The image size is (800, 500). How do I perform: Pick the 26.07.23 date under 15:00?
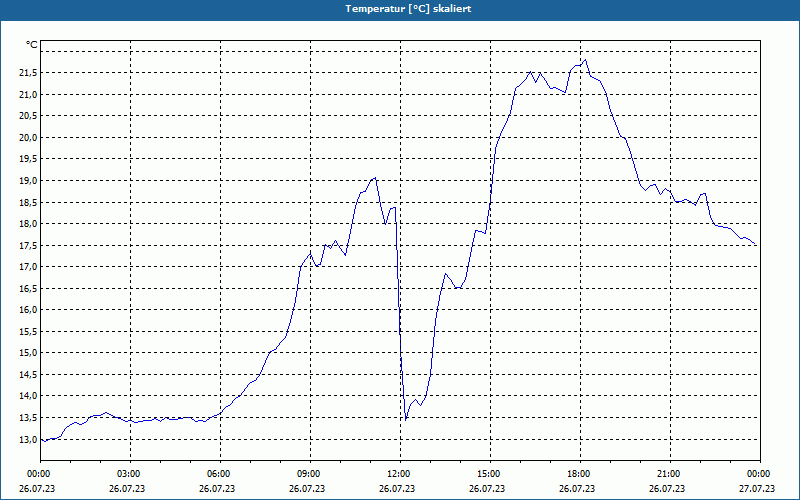point(487,488)
